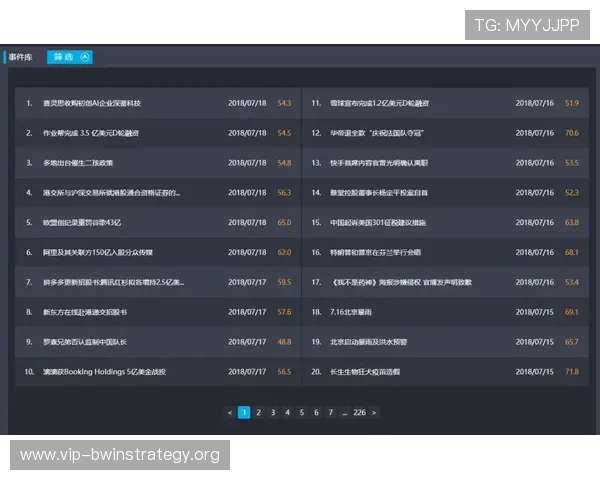This screenshot has height=480, width=600.
Task: Select page 1 in pagination
Action: click(244, 413)
